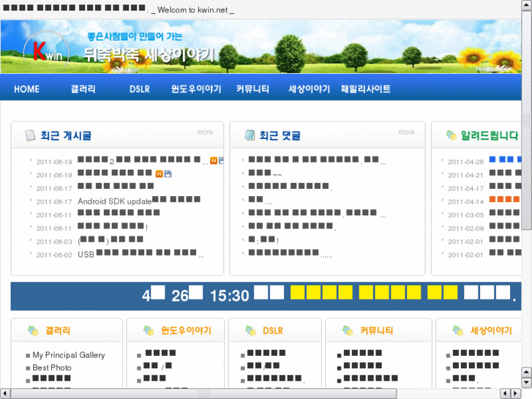Click orange N badge on first 2011-06-19 post
Screen dimensions: 532x399
tap(214, 160)
